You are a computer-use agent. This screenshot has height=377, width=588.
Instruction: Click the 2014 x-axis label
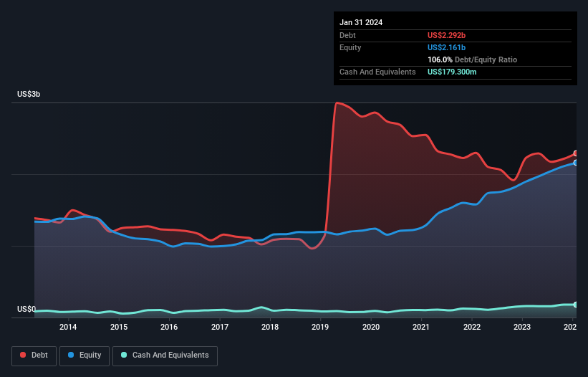click(x=68, y=327)
